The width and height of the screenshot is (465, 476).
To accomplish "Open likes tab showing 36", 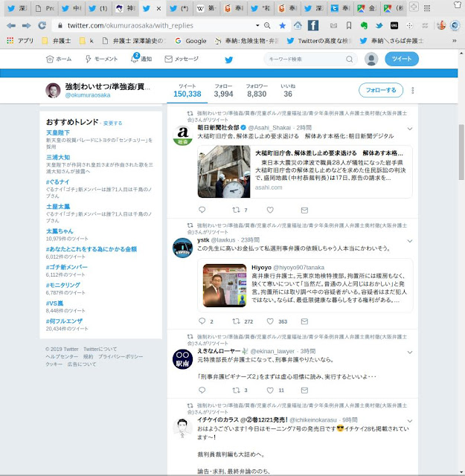I will 288,91.
